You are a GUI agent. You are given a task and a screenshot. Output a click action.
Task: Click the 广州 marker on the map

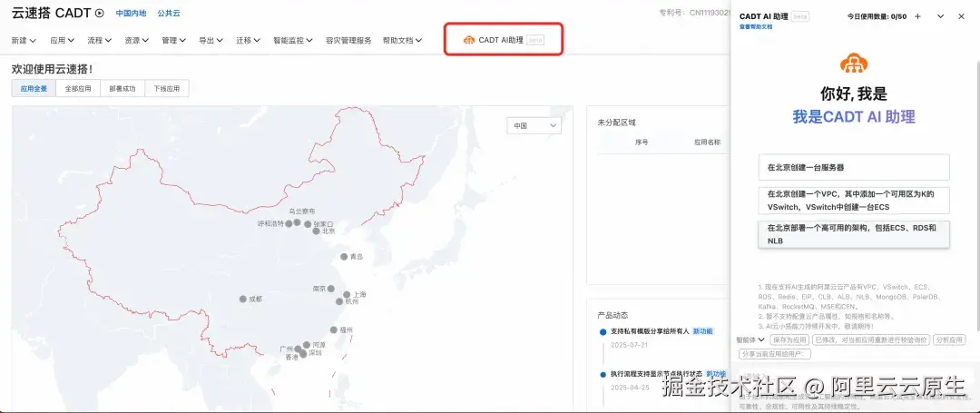[299, 349]
